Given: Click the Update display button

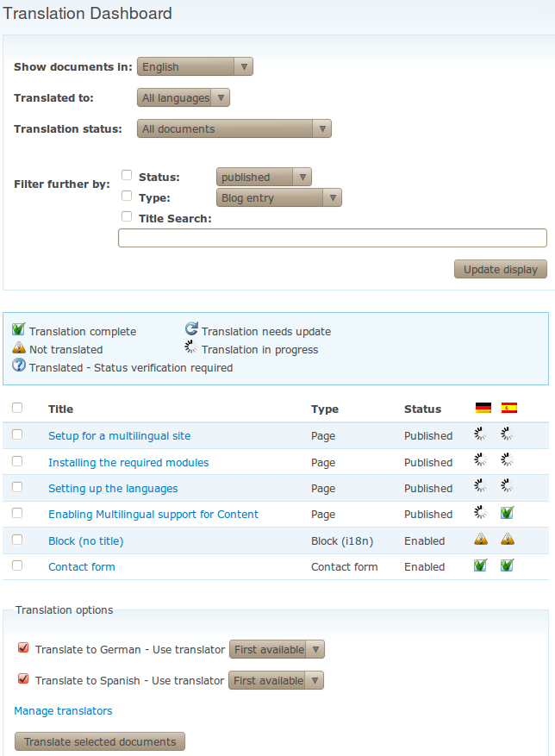Looking at the screenshot, I should tap(501, 269).
